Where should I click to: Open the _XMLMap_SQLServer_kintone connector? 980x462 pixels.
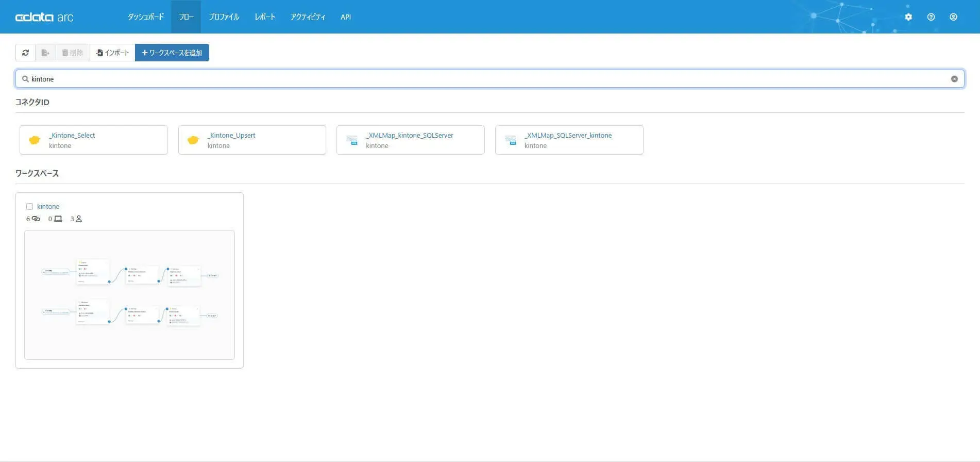pyautogui.click(x=569, y=140)
